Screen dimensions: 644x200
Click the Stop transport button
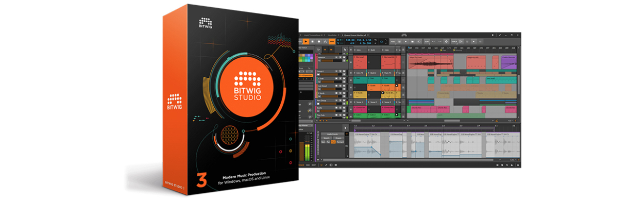click(x=313, y=41)
